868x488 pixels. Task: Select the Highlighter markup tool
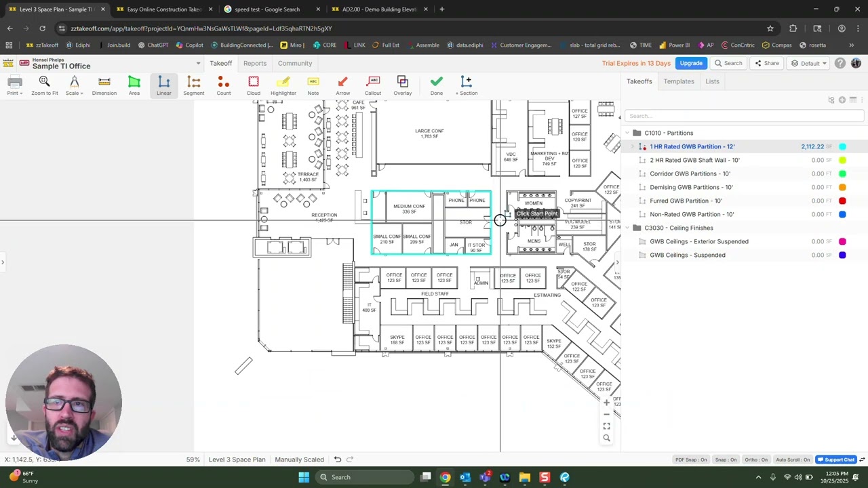tap(283, 85)
